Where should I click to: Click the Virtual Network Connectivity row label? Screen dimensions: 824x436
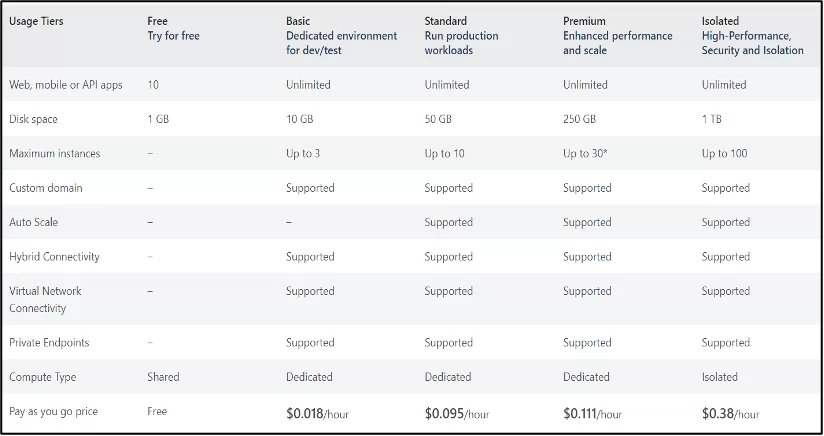[45, 299]
